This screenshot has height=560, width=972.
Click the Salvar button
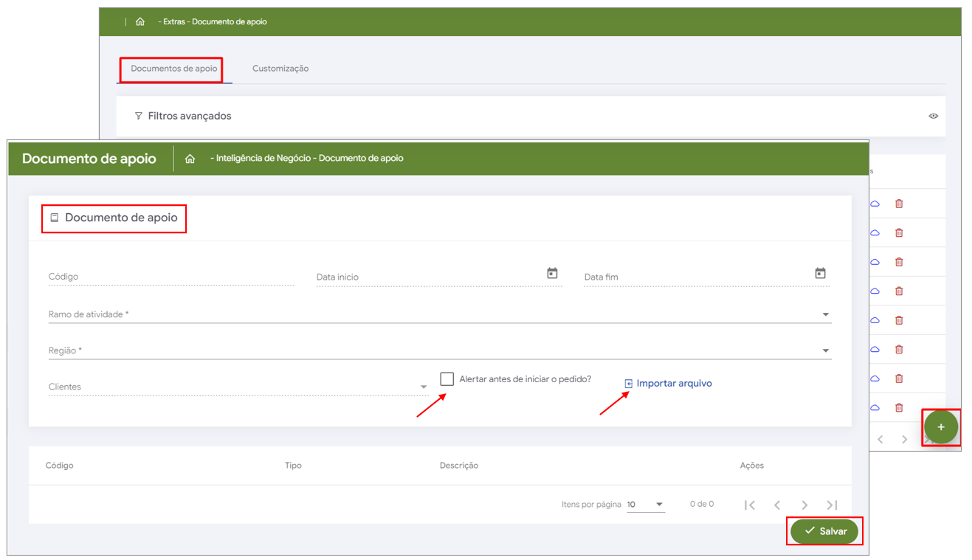pyautogui.click(x=824, y=531)
